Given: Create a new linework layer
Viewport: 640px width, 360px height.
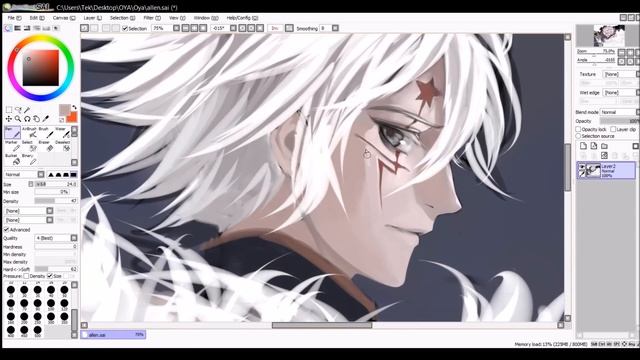Looking at the screenshot, I should point(593,146).
